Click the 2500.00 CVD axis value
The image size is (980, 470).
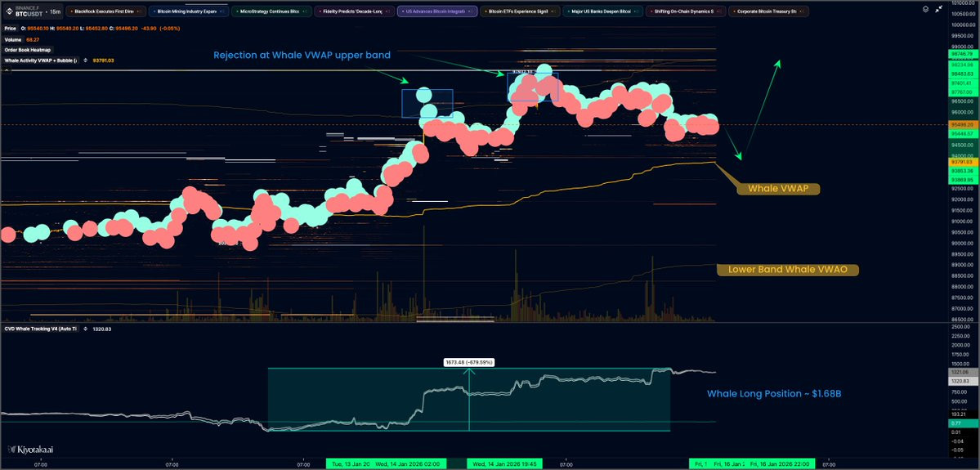[x=962, y=326]
